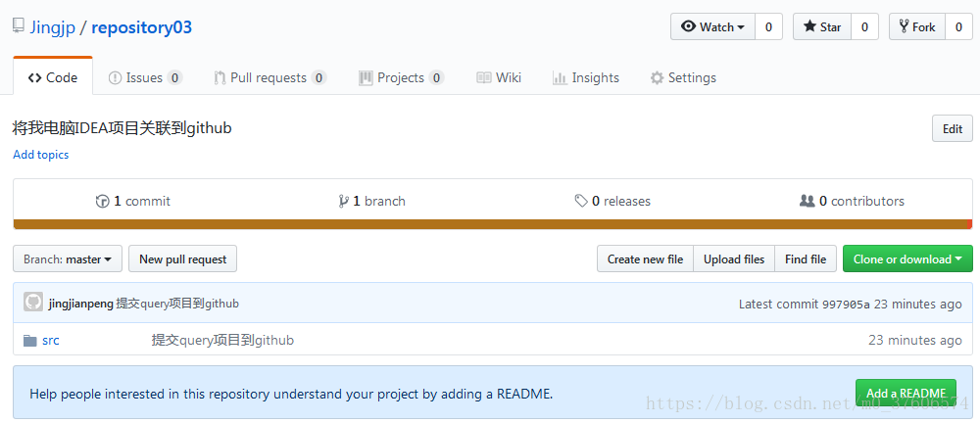This screenshot has height=423, width=980.
Task: Click the New pull request button
Action: [x=182, y=258]
